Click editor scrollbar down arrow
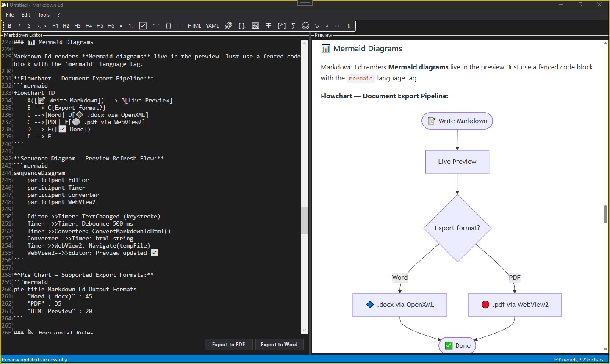Viewport: 610px width, 364px height. 305,330
